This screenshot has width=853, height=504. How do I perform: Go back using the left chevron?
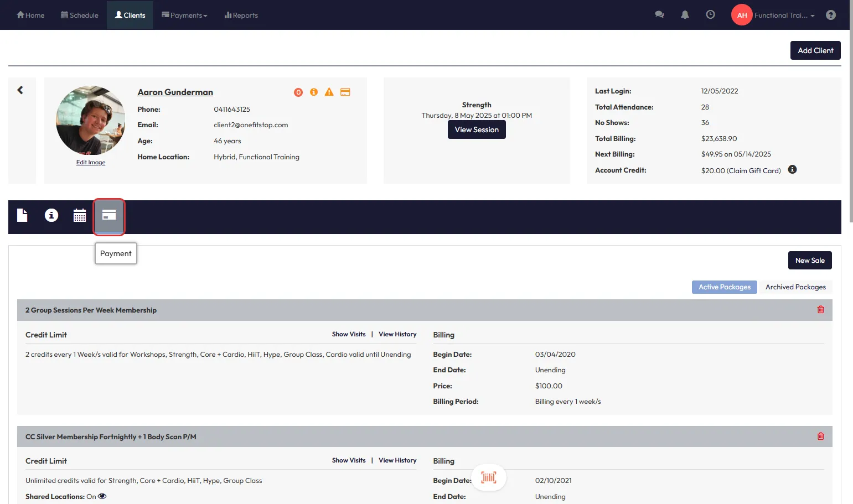(20, 90)
